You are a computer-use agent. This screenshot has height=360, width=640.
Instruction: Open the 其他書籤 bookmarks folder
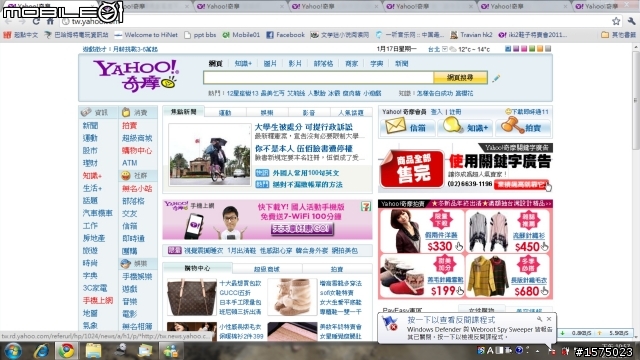pyautogui.click(x=618, y=35)
